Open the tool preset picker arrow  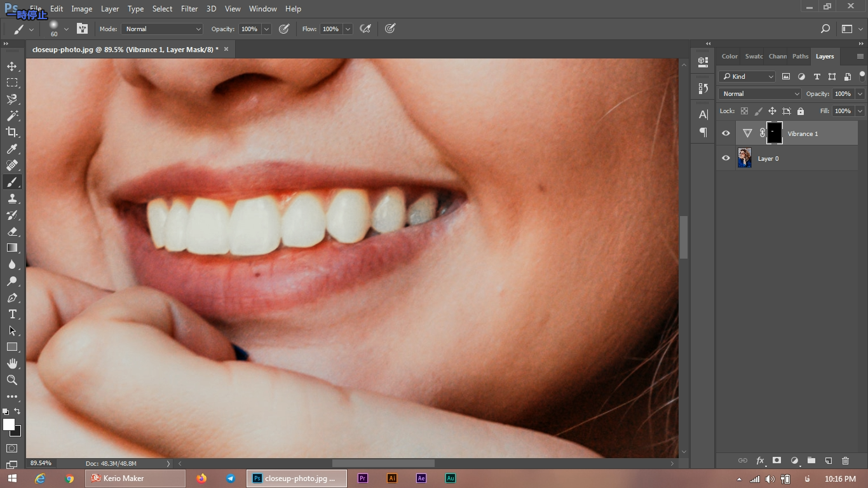point(31,29)
